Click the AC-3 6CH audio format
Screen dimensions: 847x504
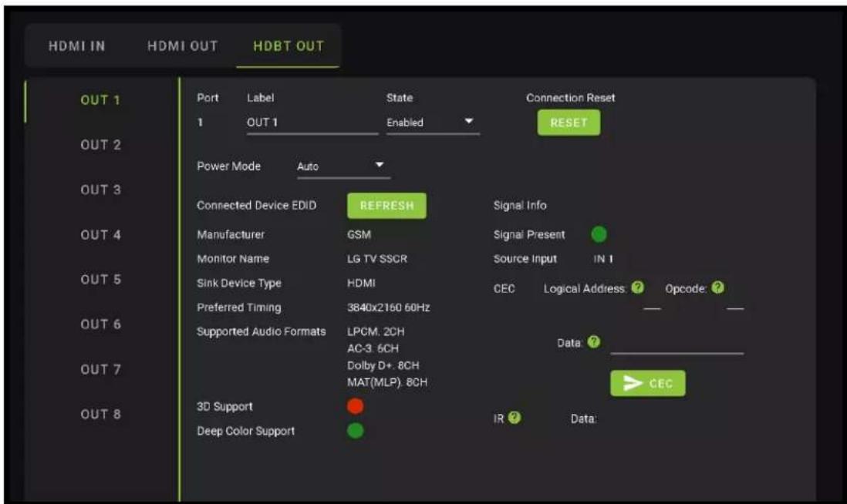[x=373, y=348]
